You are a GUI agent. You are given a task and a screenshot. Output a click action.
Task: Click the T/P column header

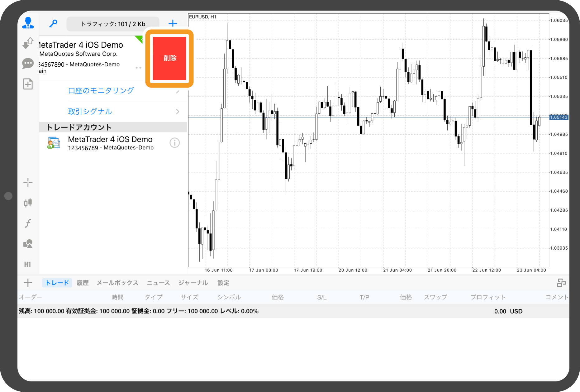click(364, 297)
